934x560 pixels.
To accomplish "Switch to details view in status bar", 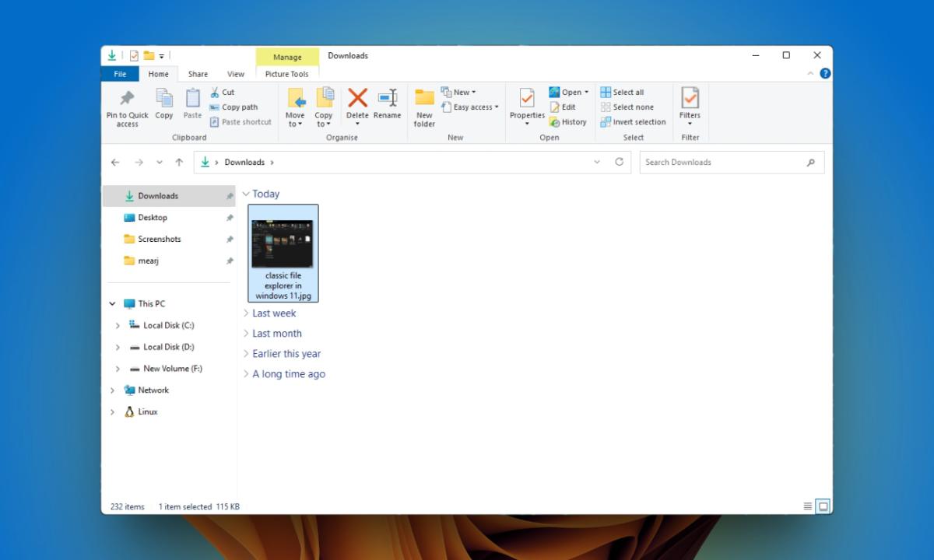I will [x=807, y=506].
